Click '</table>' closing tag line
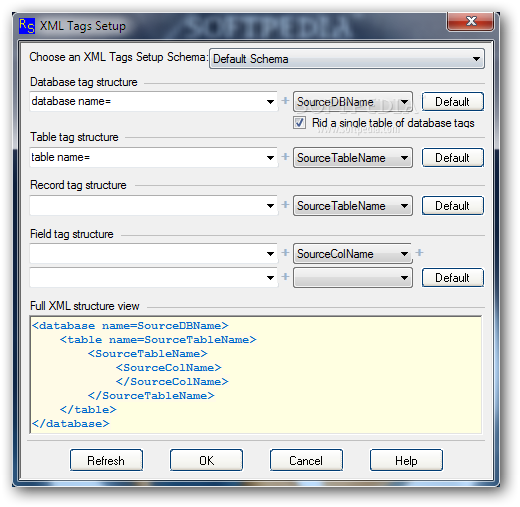Screen dimensions: 520x507 [88, 410]
